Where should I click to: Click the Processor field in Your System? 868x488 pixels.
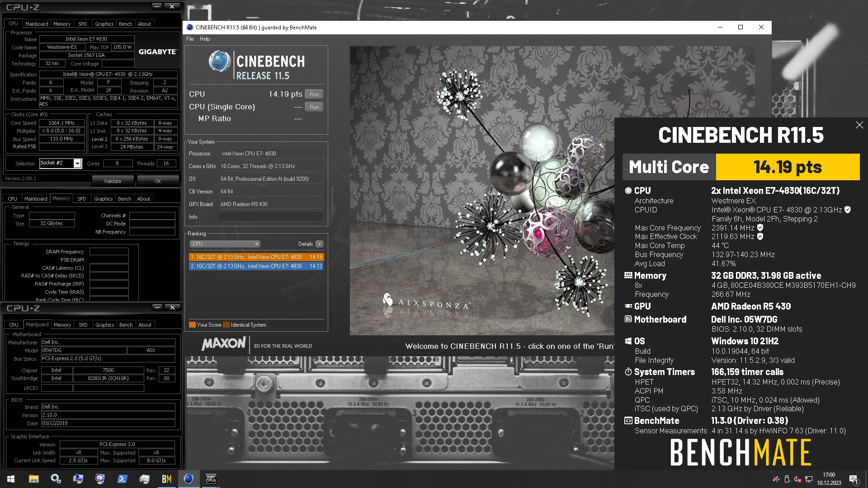(x=271, y=154)
